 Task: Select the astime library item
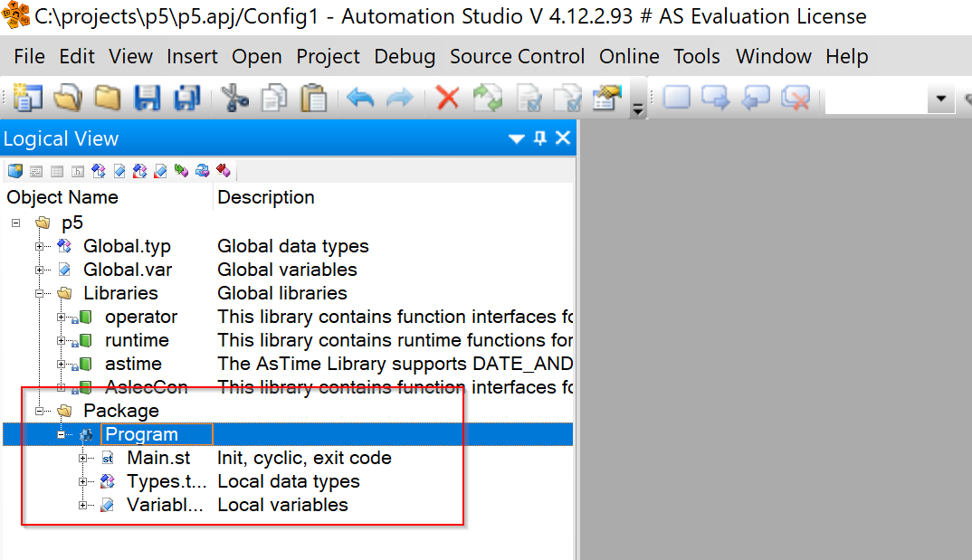click(x=133, y=365)
